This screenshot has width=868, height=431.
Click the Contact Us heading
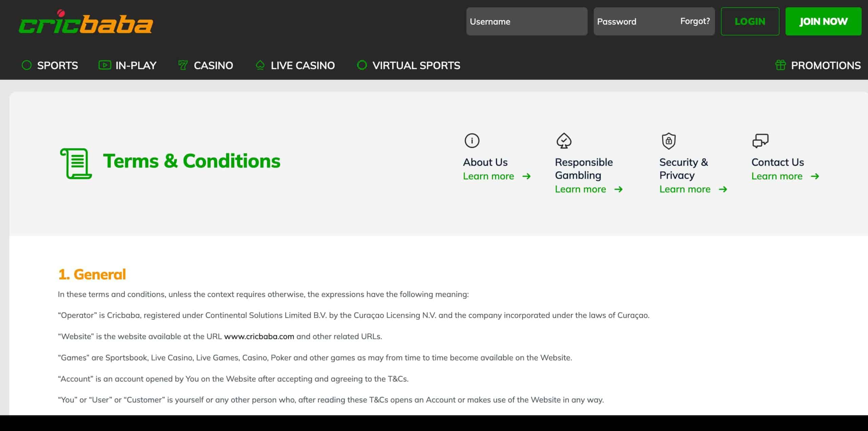click(777, 162)
